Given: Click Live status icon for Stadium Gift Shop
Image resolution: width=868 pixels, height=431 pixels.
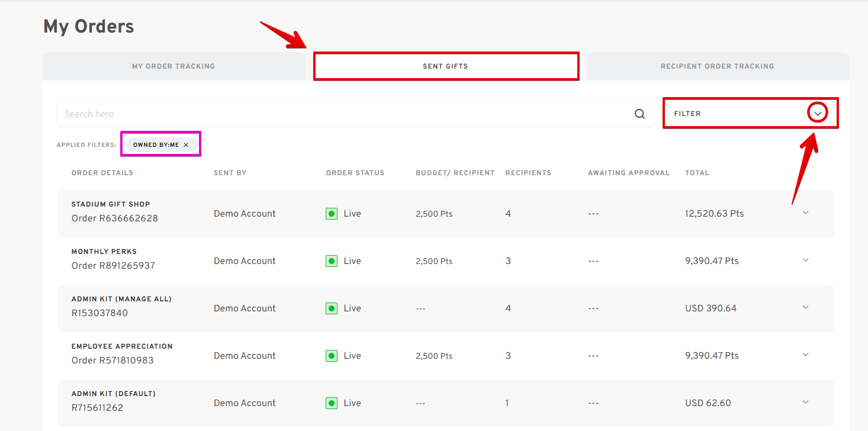Looking at the screenshot, I should [332, 214].
